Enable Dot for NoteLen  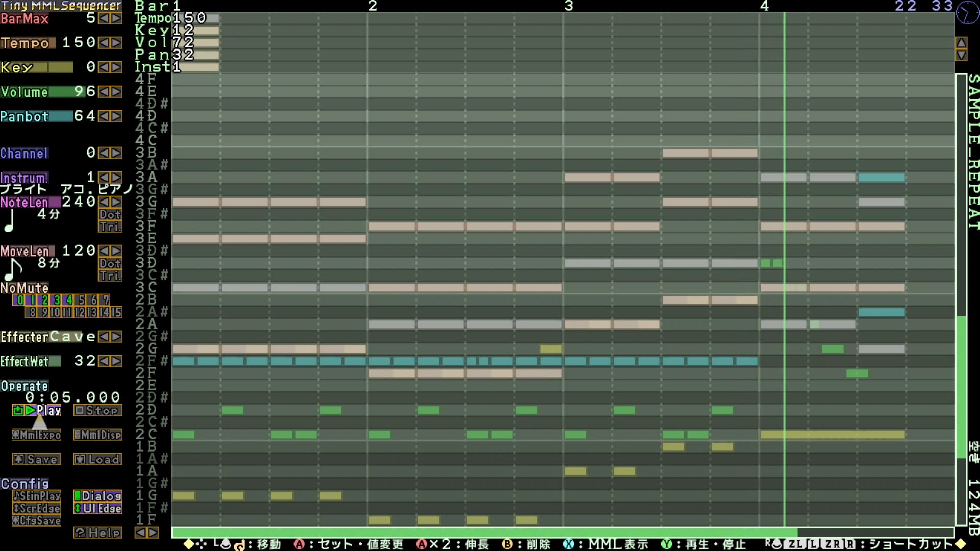pyautogui.click(x=110, y=214)
